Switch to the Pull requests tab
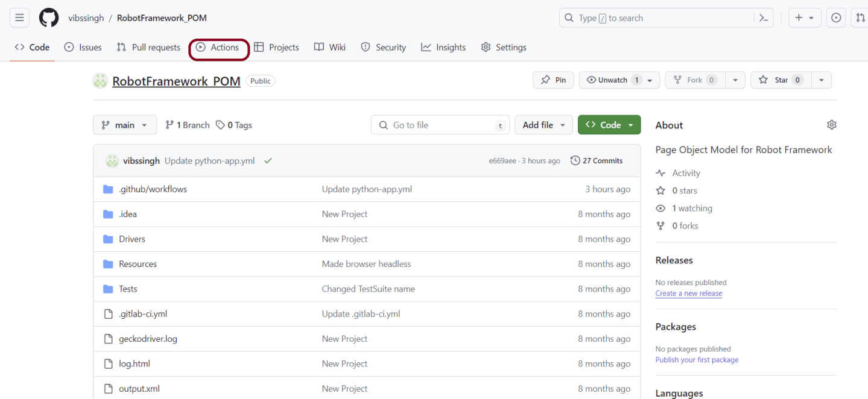The height and width of the screenshot is (399, 868). coord(148,47)
